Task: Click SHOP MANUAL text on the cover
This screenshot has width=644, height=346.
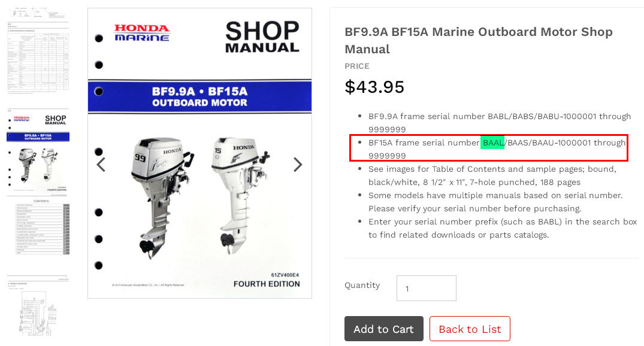Action: [x=262, y=37]
